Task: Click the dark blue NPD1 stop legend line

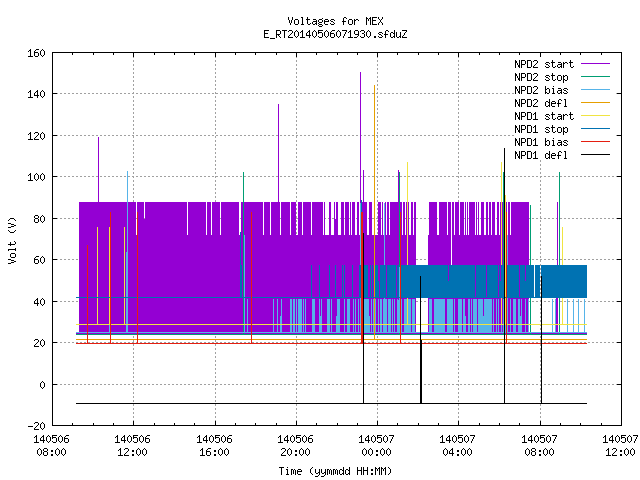Action: coord(595,129)
